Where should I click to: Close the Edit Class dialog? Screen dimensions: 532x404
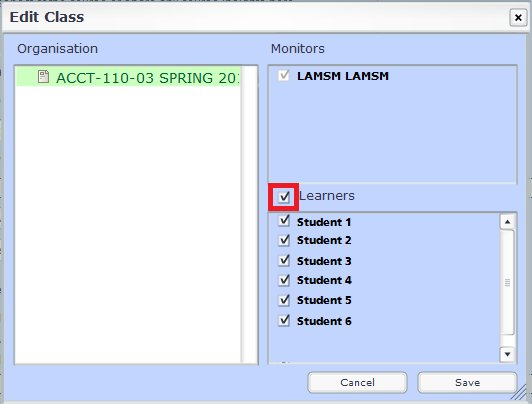point(518,17)
